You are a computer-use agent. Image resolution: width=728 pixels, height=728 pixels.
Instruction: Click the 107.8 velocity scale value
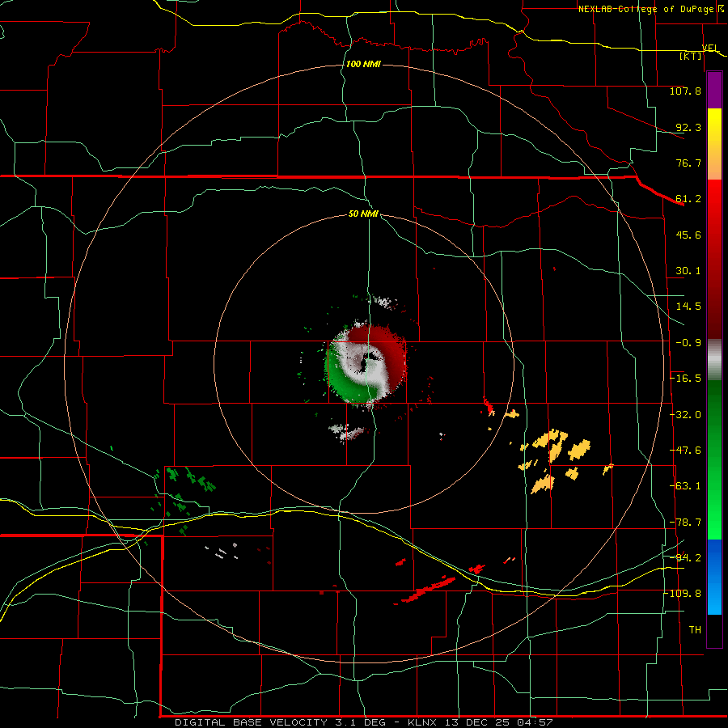coord(685,91)
